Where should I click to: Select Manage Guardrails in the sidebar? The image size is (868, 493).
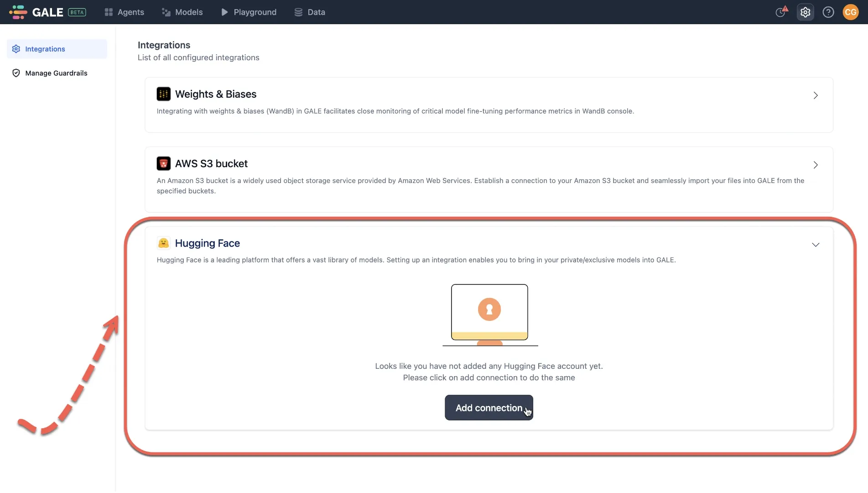pos(57,73)
